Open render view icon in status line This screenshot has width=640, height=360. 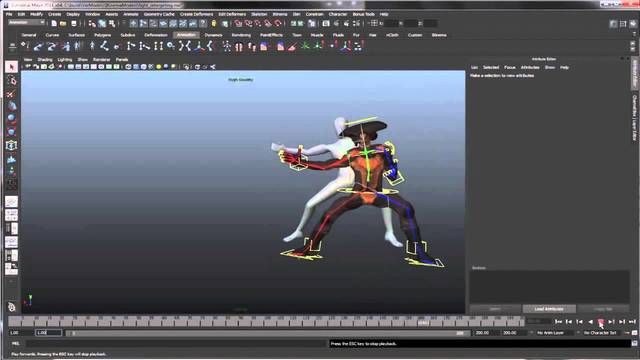(x=326, y=24)
